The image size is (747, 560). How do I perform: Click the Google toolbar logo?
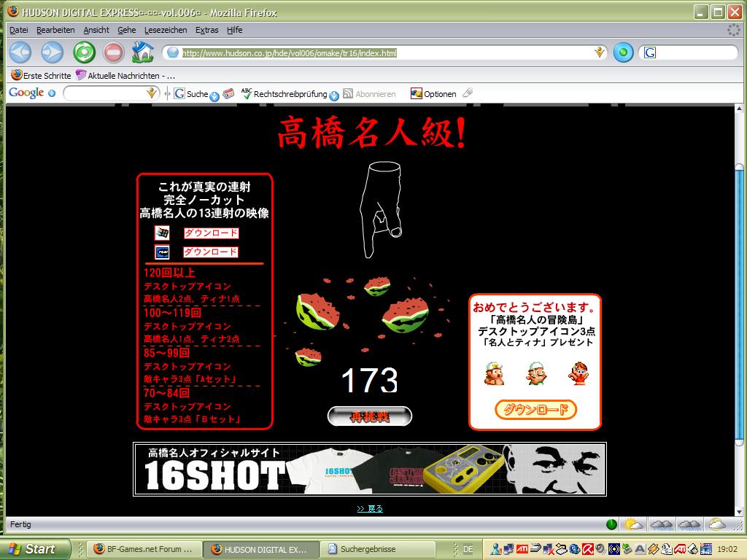click(x=26, y=93)
